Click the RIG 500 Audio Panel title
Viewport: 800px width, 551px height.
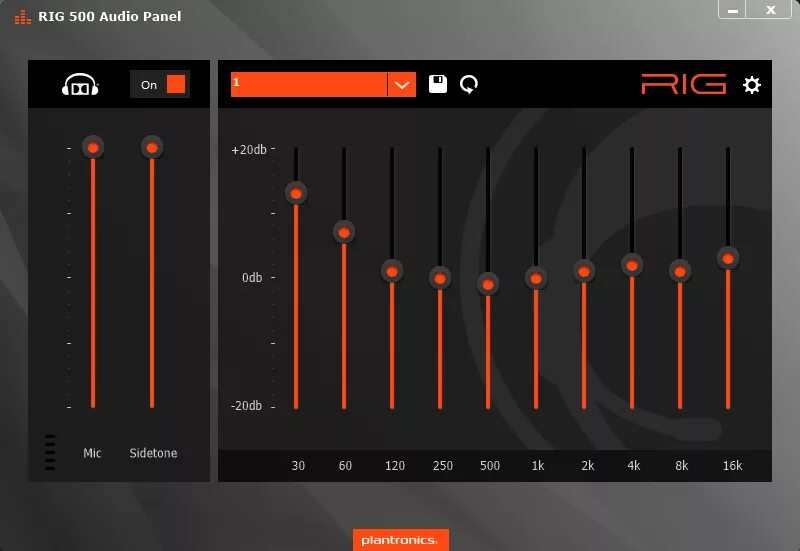[x=110, y=16]
